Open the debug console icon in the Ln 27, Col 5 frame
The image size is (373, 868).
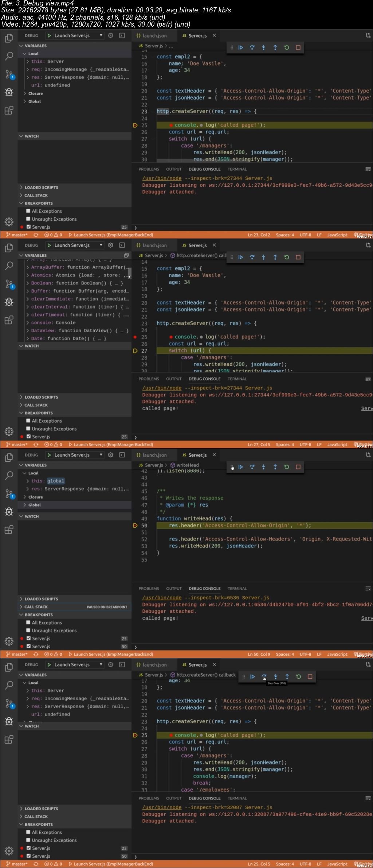(122, 245)
